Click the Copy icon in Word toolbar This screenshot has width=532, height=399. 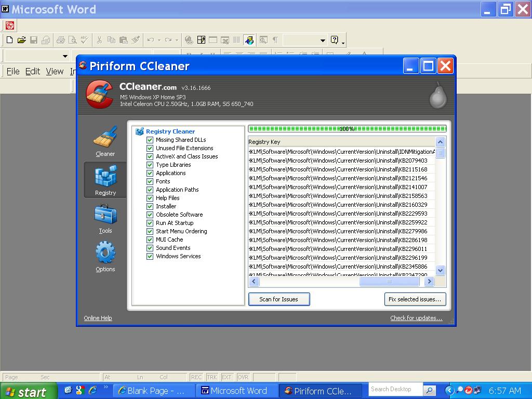click(x=111, y=40)
